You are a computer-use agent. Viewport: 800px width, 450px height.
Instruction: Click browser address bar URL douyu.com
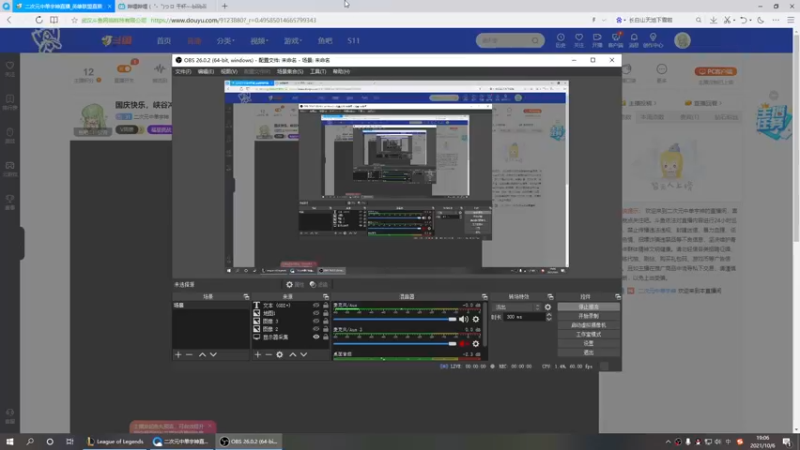(x=233, y=20)
